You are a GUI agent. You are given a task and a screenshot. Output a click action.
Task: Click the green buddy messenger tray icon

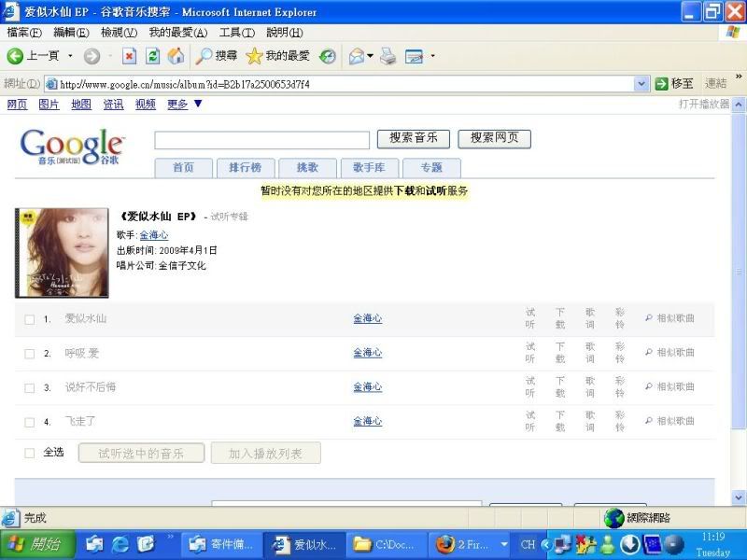[x=608, y=544]
